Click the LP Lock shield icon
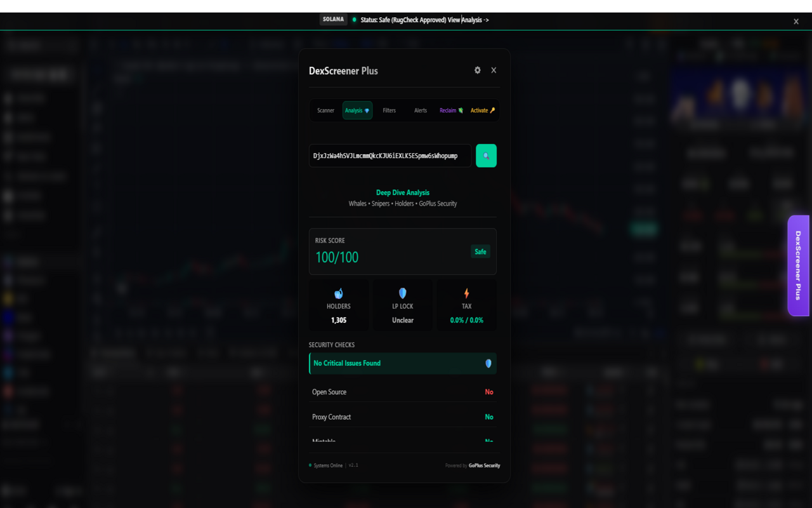This screenshot has width=812, height=508. pyautogui.click(x=402, y=293)
